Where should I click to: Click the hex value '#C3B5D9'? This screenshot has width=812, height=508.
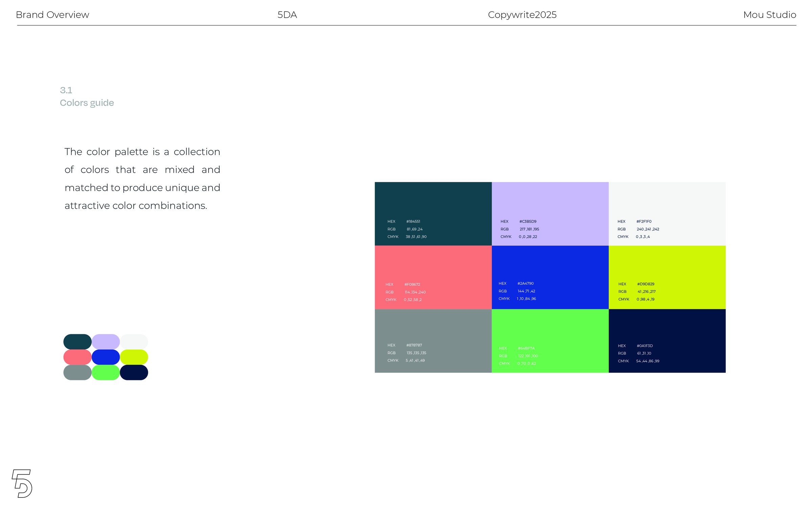(x=528, y=221)
